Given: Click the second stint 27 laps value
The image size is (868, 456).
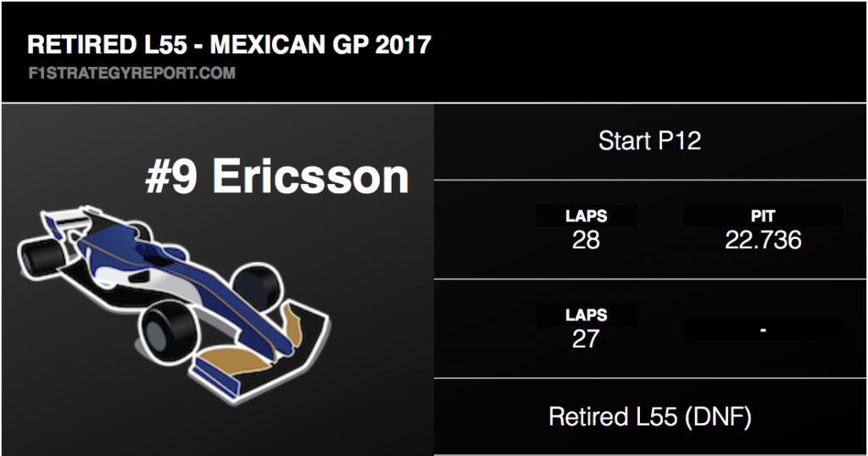Looking at the screenshot, I should [586, 339].
